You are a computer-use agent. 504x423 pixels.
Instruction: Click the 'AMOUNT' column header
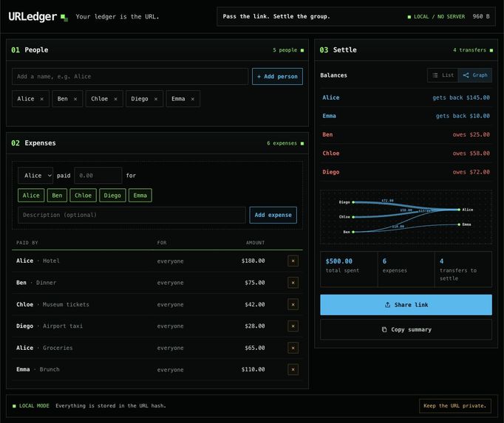point(255,243)
